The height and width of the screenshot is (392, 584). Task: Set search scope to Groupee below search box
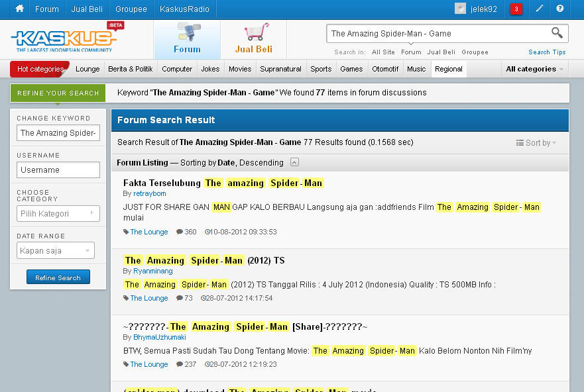pyautogui.click(x=475, y=52)
